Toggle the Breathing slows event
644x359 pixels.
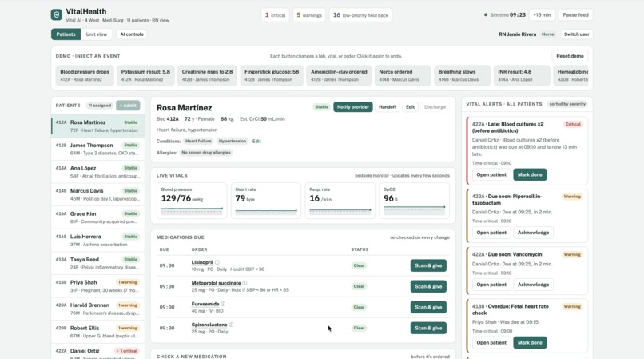[462, 75]
